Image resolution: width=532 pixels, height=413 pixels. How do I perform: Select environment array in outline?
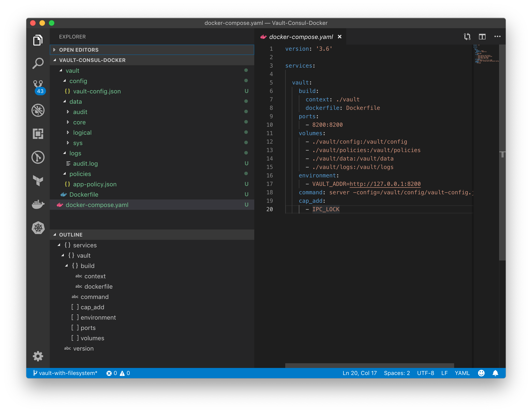[x=152, y=317]
